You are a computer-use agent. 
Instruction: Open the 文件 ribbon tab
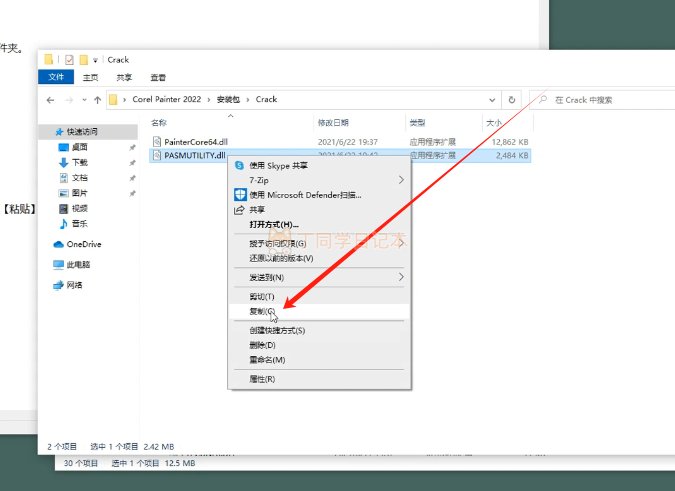[56, 77]
